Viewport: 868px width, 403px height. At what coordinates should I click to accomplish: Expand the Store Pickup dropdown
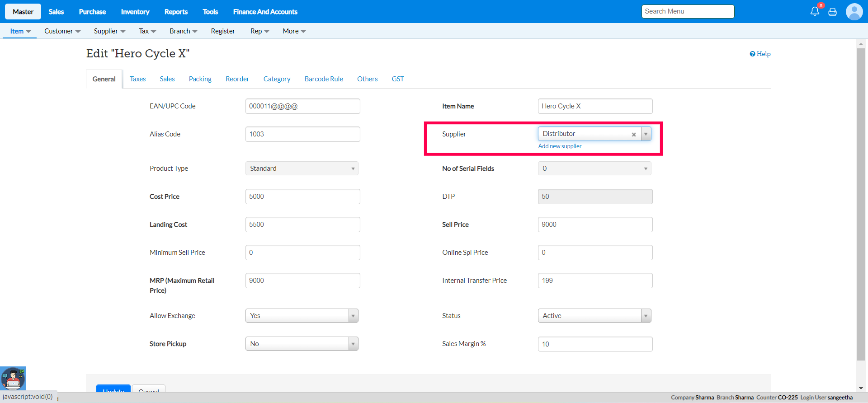coord(302,344)
